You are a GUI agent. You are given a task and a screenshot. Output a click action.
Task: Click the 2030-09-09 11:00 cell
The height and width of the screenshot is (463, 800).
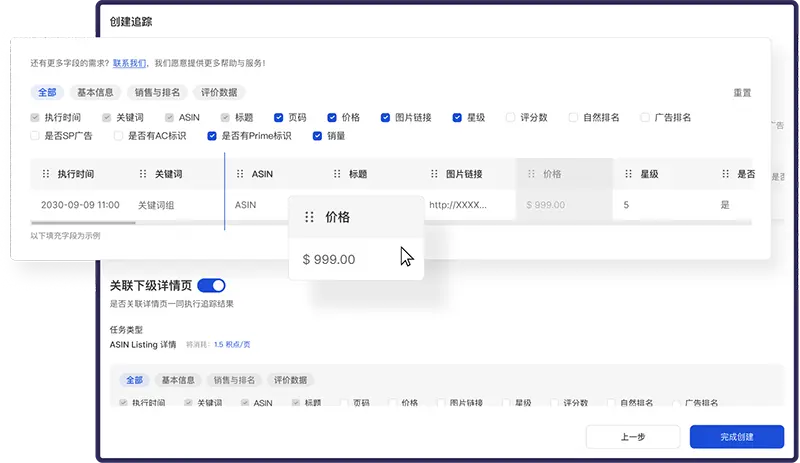point(80,205)
